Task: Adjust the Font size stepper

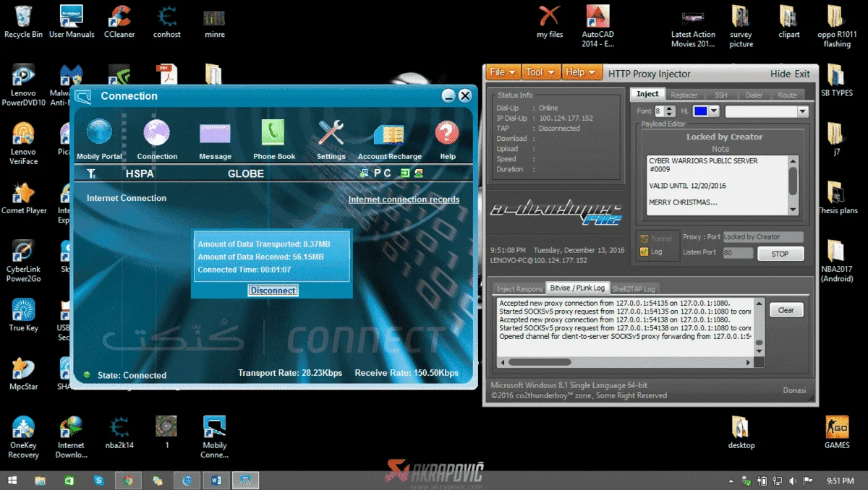Action: tap(670, 111)
